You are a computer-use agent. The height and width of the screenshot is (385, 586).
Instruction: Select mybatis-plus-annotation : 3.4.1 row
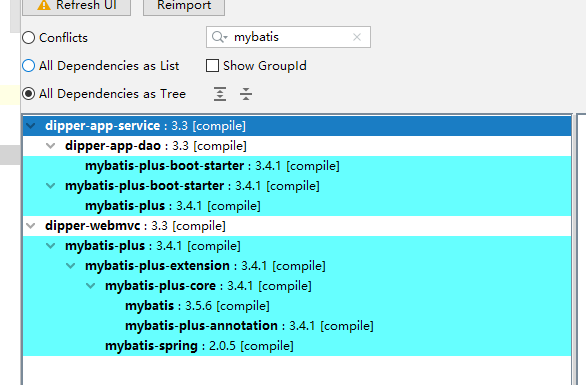point(297,326)
